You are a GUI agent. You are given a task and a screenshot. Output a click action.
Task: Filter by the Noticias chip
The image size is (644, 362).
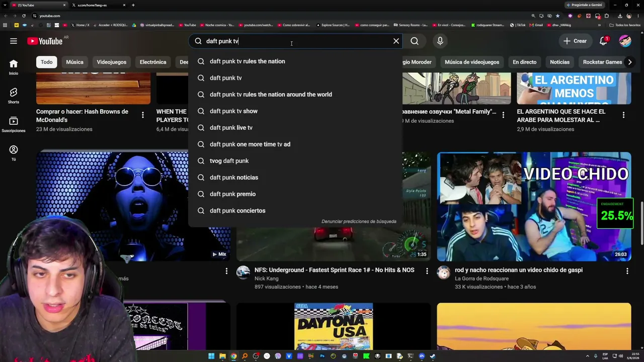(559, 62)
